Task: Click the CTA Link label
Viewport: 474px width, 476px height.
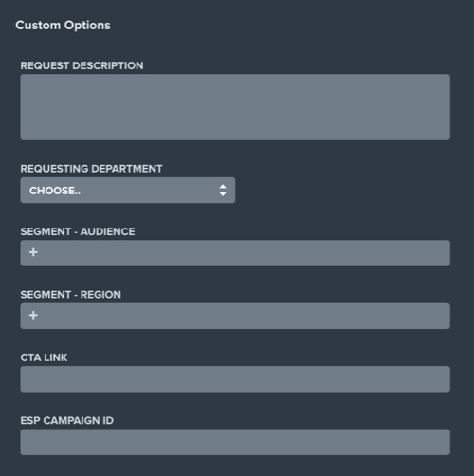Action: pos(44,357)
